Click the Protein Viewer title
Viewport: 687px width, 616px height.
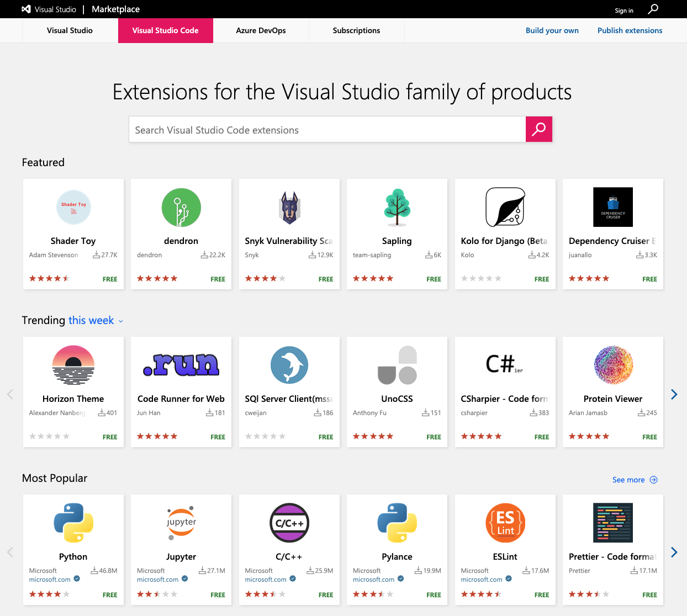pyautogui.click(x=613, y=399)
